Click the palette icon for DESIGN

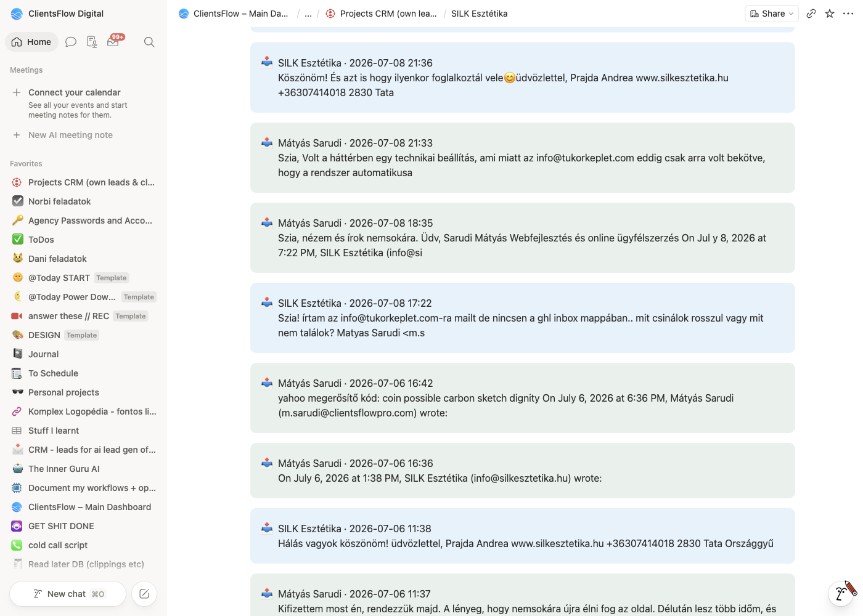17,335
